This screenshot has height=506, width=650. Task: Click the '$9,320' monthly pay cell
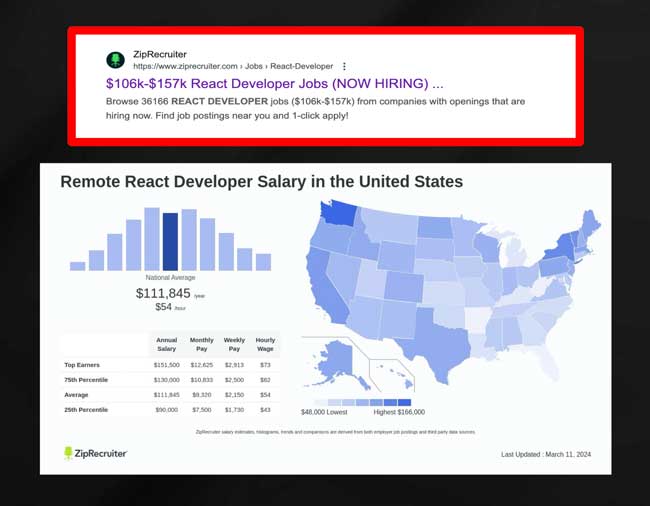pyautogui.click(x=202, y=395)
